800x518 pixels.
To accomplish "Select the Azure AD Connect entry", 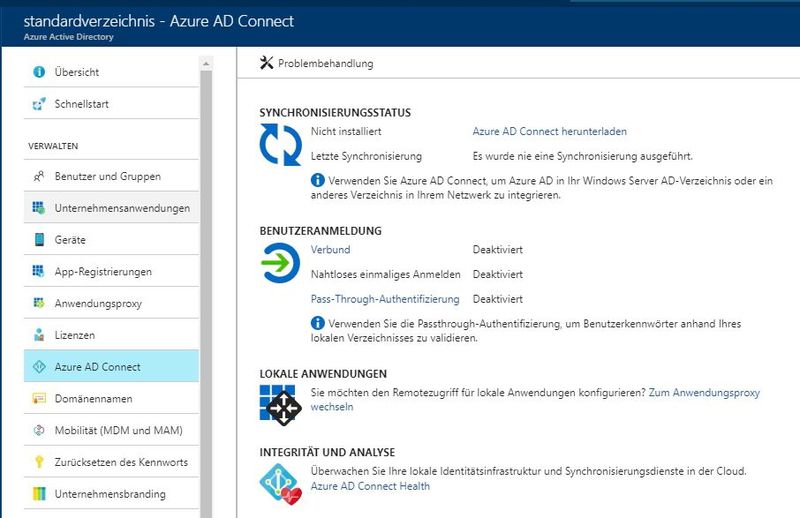I will click(111, 366).
